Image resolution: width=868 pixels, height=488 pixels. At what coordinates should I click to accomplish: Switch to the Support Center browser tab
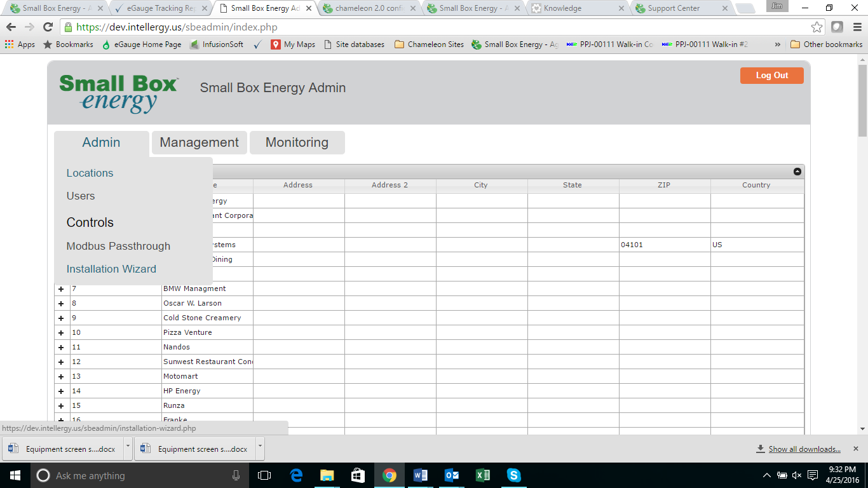point(681,8)
